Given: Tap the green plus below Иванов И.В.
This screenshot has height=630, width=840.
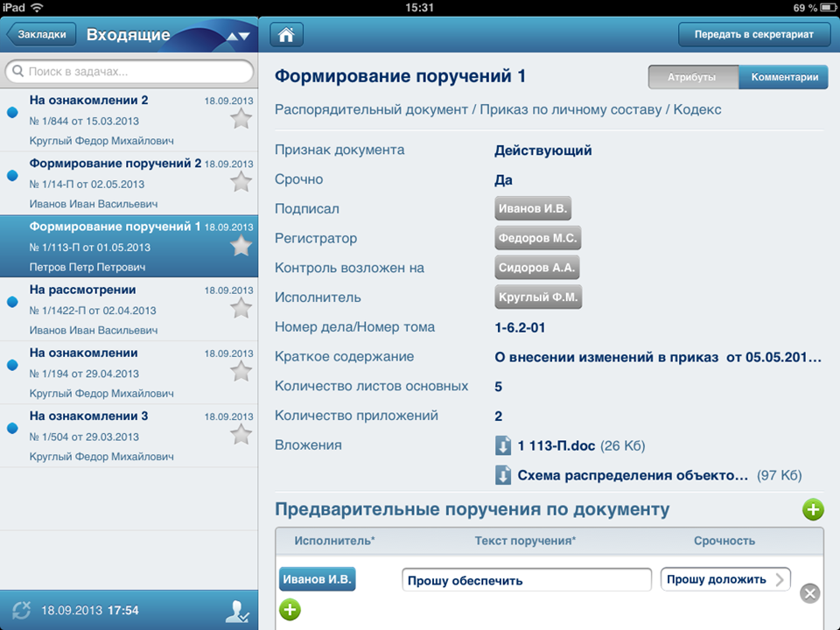Looking at the screenshot, I should (290, 610).
